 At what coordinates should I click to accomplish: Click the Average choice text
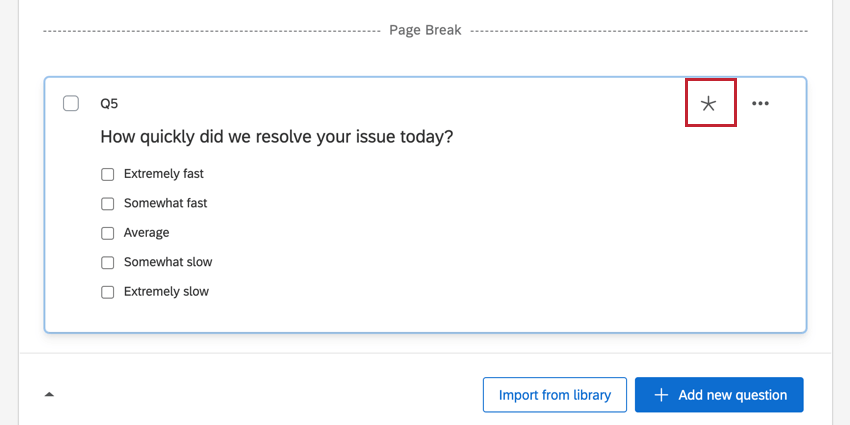[x=147, y=233]
